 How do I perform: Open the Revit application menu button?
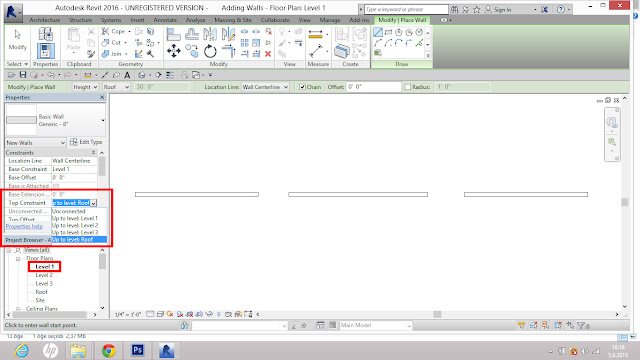click(13, 12)
